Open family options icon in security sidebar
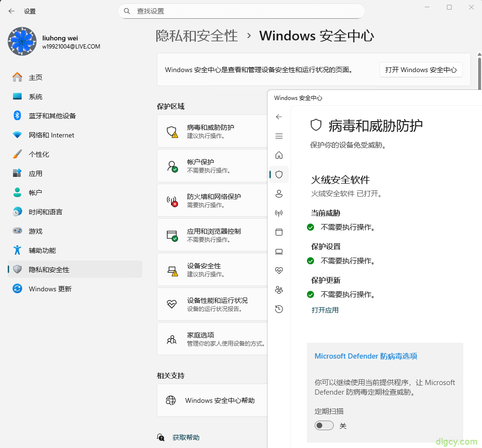Image resolution: width=482 pixels, height=448 pixels. pos(279,290)
